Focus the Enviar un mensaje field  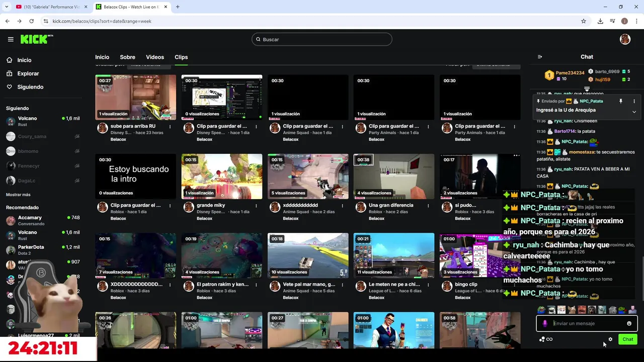[x=587, y=323]
